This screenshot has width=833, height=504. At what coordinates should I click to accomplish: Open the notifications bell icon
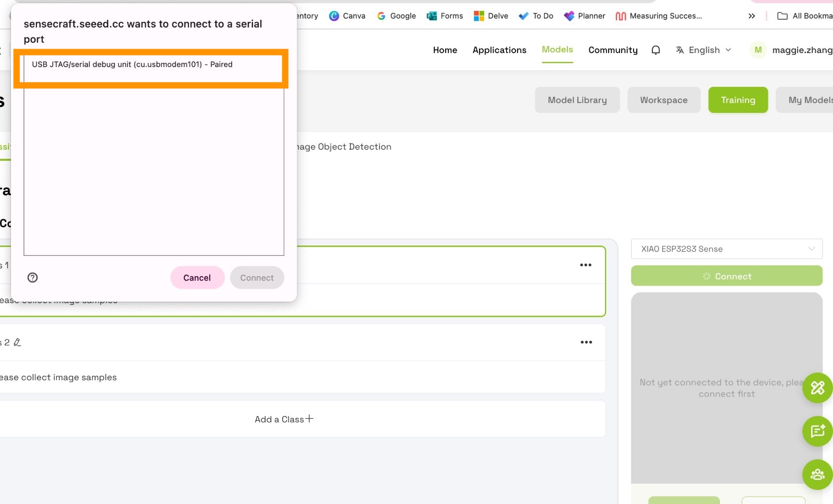(656, 50)
